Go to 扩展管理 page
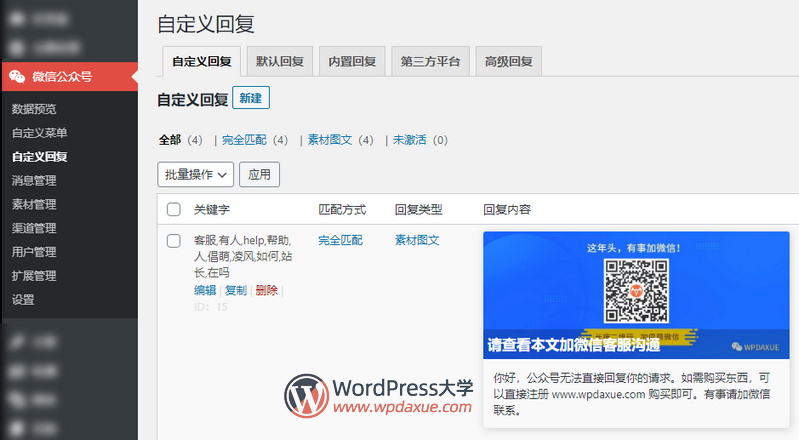Viewport: 799px width, 440px height. pyautogui.click(x=34, y=275)
